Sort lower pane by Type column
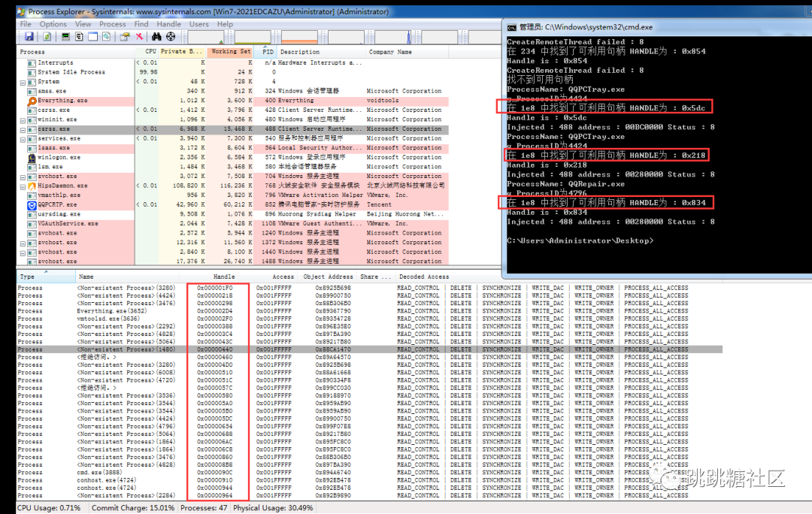The height and width of the screenshot is (514, 812). 46,277
